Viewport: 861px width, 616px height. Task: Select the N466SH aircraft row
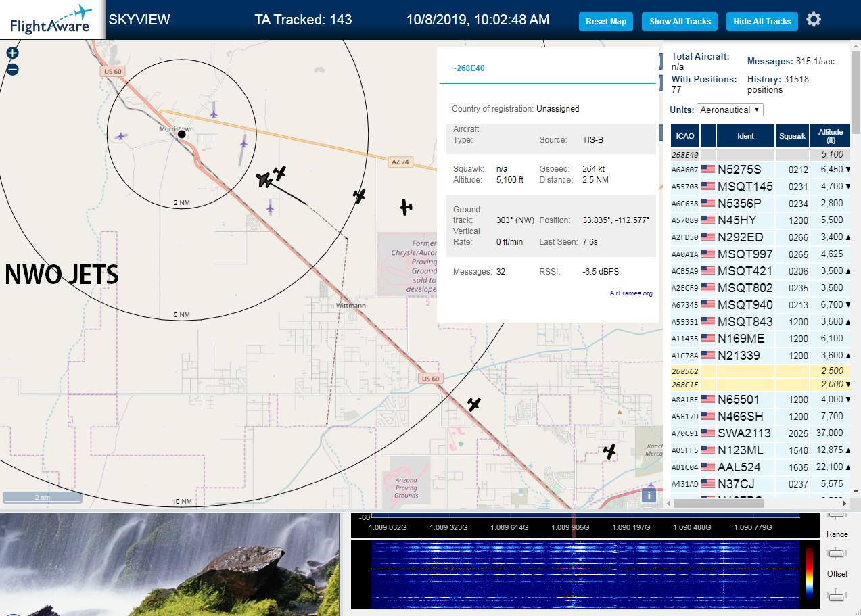(x=760, y=416)
